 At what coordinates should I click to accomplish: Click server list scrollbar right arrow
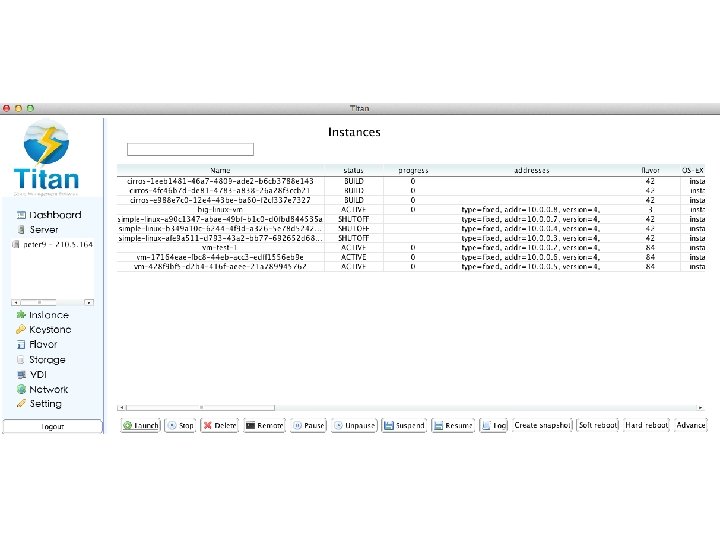89,302
